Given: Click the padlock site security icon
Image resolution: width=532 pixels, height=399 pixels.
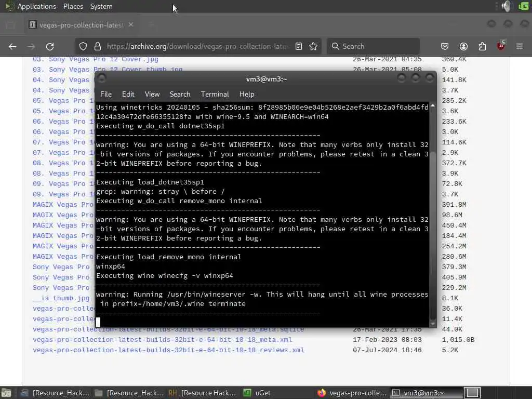Looking at the screenshot, I should tap(98, 46).
